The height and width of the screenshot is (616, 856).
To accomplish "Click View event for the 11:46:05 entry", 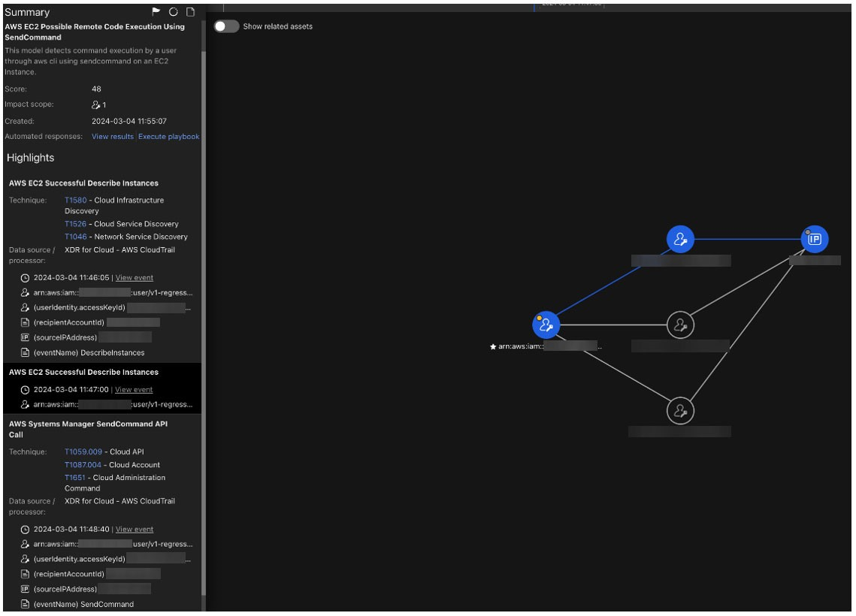I will [x=134, y=278].
